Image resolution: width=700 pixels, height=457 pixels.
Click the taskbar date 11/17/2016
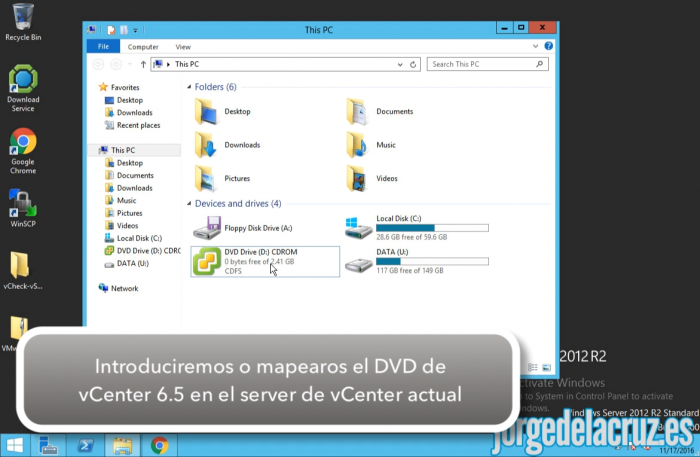[677, 451]
